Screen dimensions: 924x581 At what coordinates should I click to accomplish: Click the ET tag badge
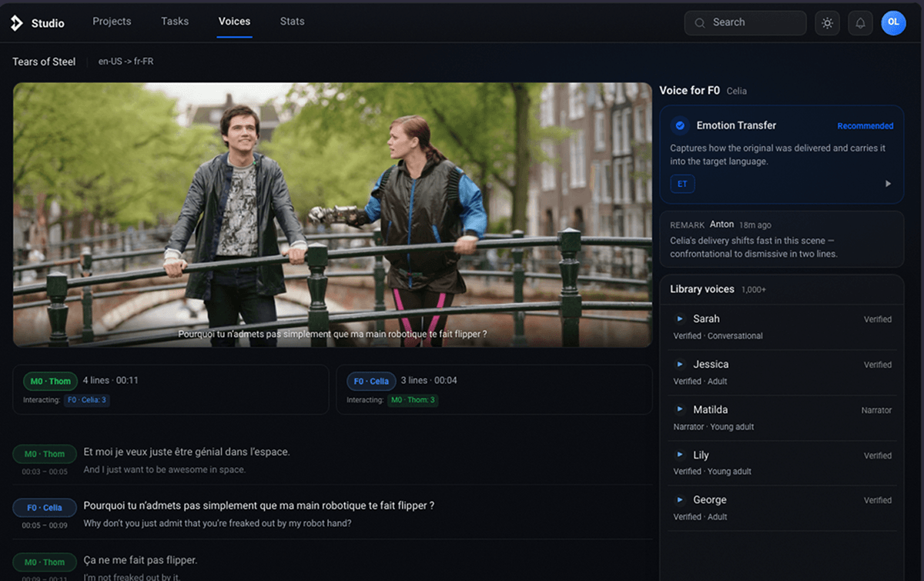click(682, 184)
